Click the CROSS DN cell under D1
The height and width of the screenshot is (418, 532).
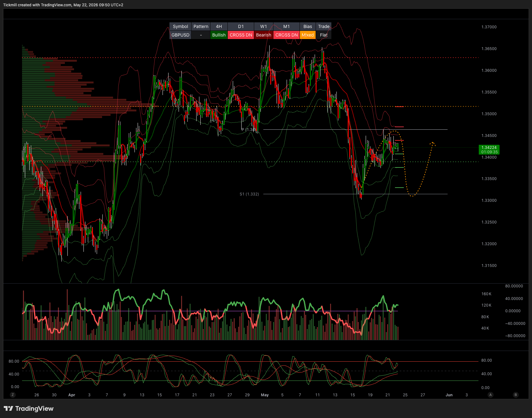[x=241, y=35]
